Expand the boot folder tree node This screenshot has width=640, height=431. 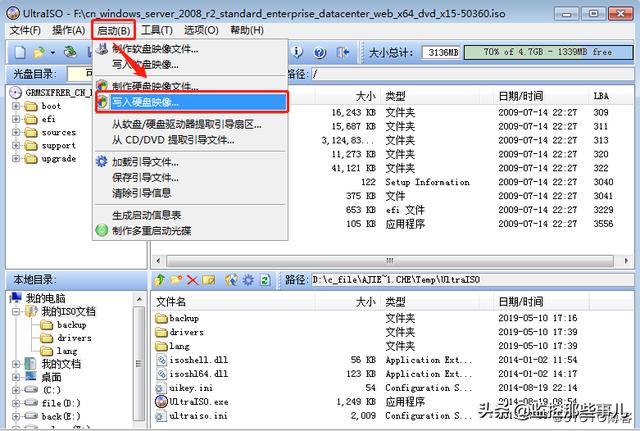tap(16, 106)
